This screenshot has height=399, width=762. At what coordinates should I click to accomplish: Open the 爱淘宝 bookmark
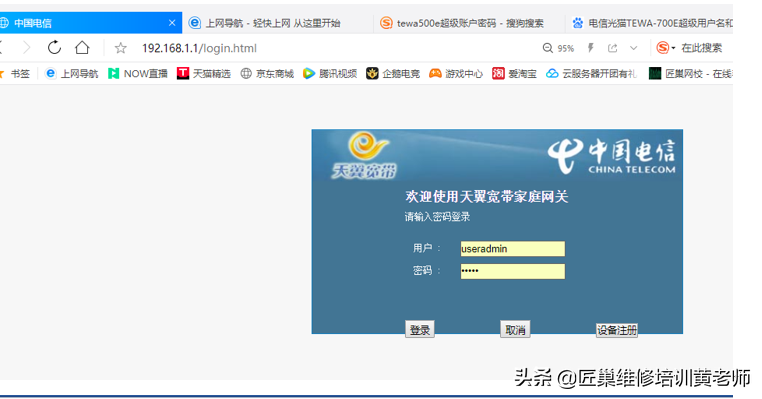pos(514,74)
